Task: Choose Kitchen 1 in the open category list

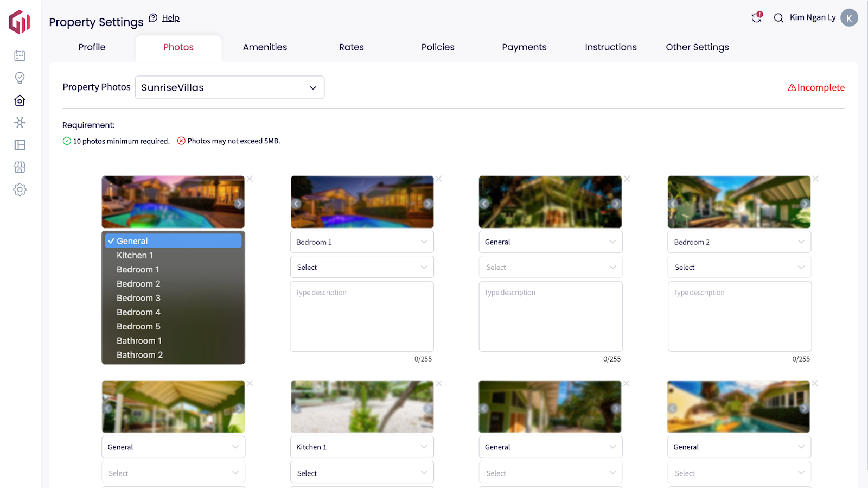Action: (x=173, y=255)
